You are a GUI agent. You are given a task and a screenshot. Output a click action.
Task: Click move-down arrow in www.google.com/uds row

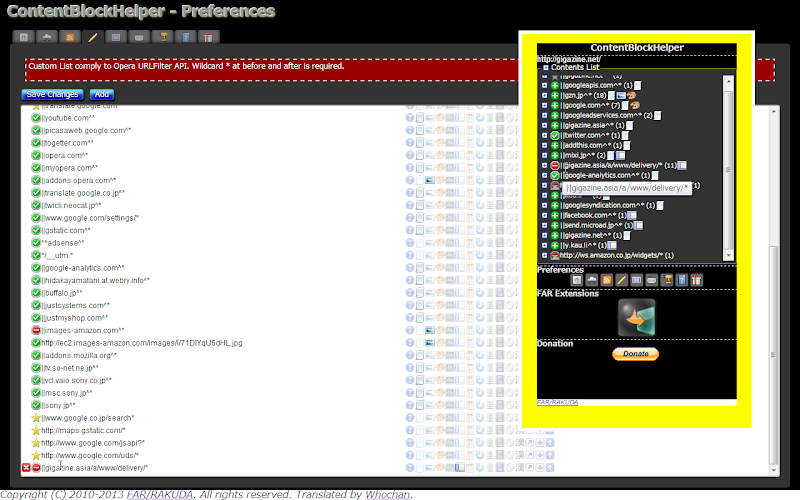pyautogui.click(x=540, y=455)
